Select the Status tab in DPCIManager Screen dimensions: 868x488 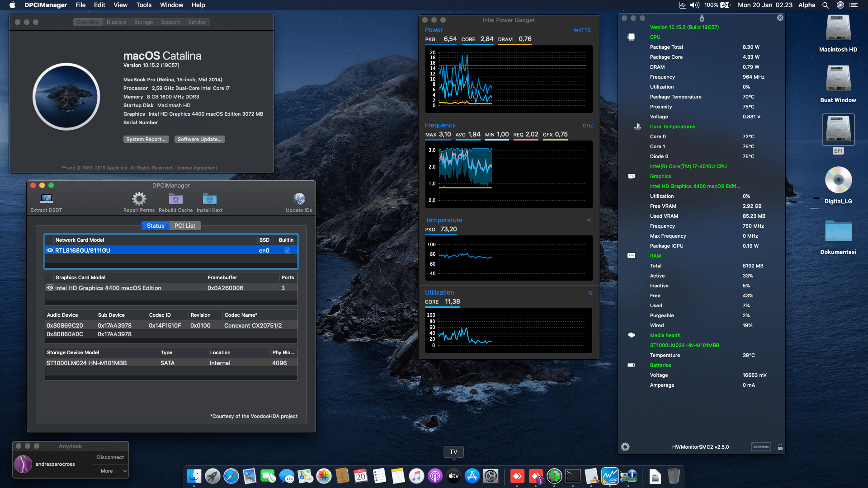click(156, 225)
